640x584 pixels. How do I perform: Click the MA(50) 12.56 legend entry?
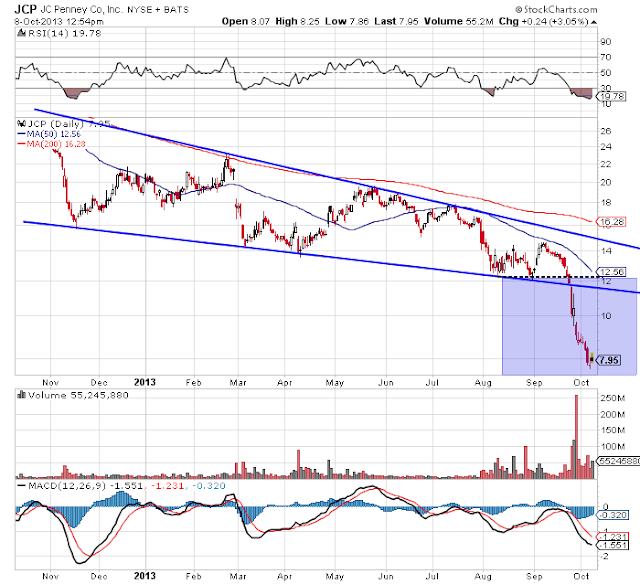[x=49, y=134]
